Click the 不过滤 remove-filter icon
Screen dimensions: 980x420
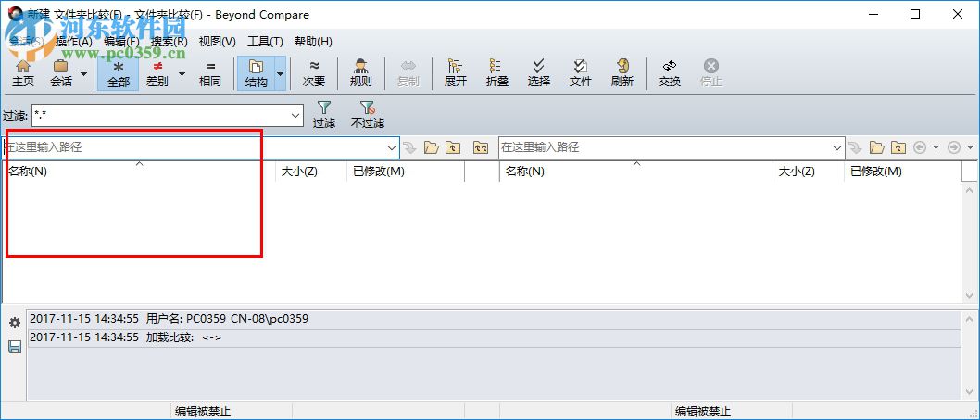(x=368, y=115)
